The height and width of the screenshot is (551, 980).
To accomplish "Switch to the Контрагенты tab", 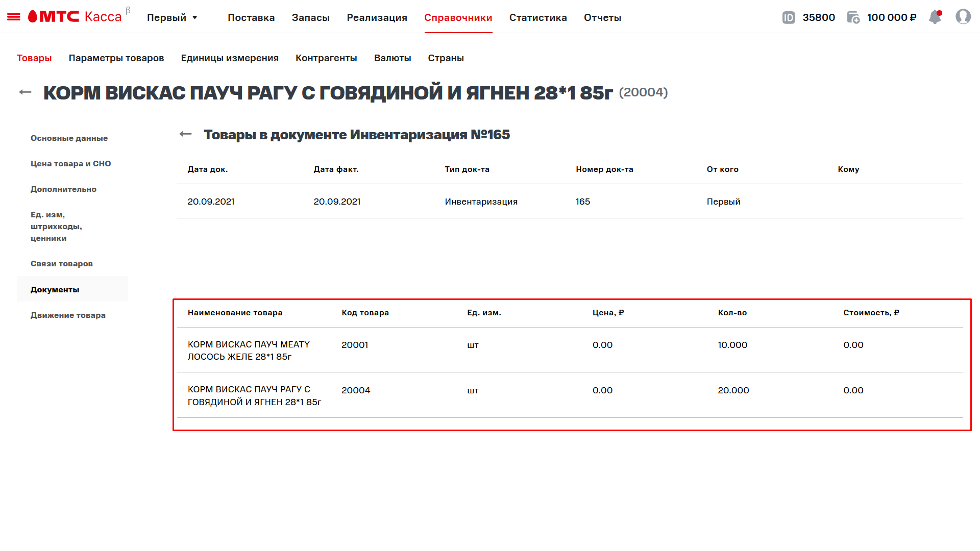I will [x=326, y=58].
